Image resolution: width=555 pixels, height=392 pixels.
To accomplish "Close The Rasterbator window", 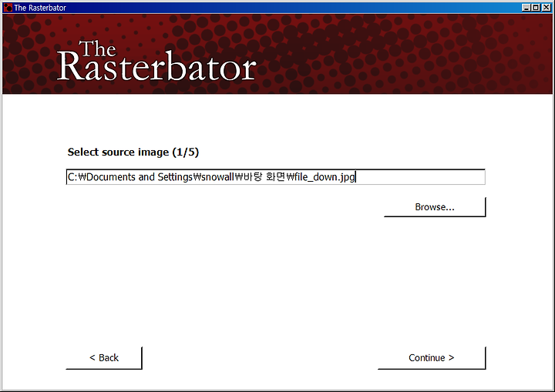I will 547,8.
